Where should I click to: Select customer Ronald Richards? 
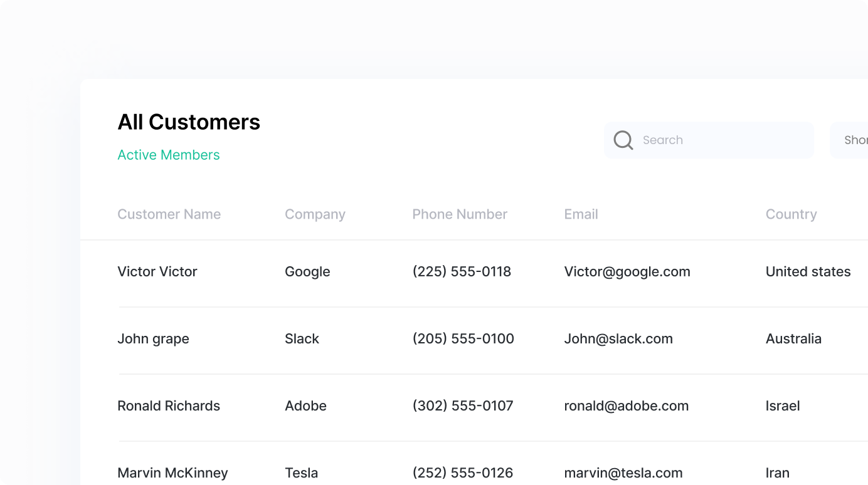pos(169,405)
